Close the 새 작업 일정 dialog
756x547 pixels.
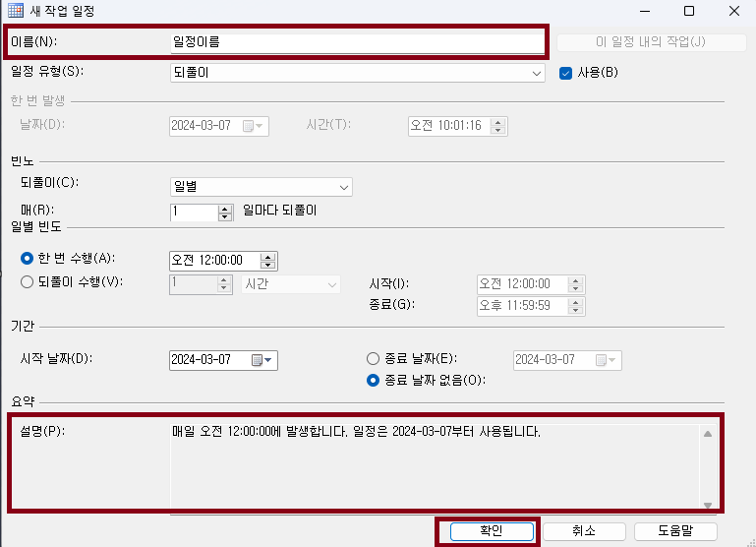click(733, 11)
